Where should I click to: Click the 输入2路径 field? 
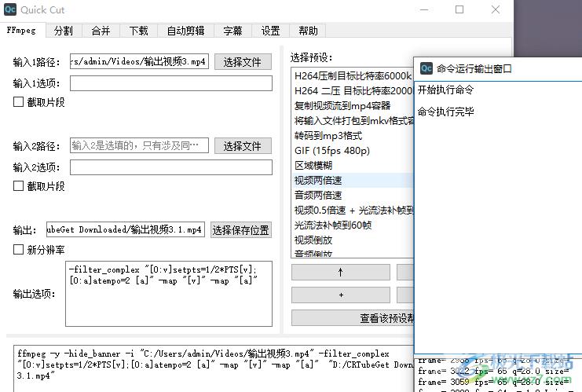pos(139,145)
